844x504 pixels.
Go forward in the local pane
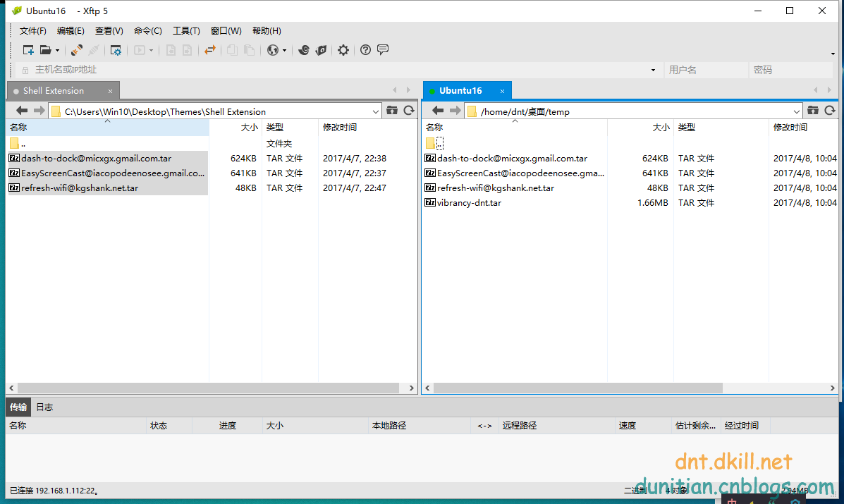click(39, 111)
